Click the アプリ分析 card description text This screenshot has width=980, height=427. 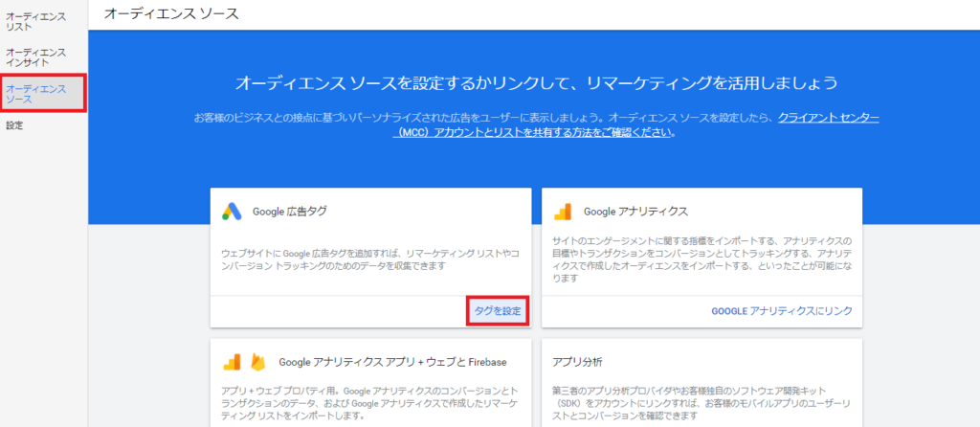pos(702,403)
